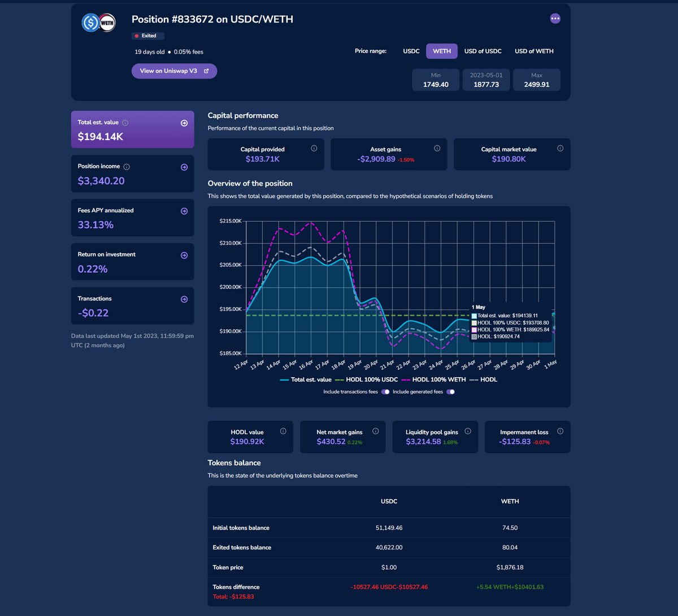This screenshot has width=678, height=616.
Task: Click the info icon on Capital market value
Action: (560, 148)
